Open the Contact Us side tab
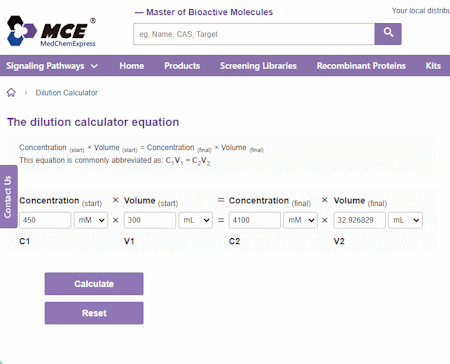 [x=8, y=196]
